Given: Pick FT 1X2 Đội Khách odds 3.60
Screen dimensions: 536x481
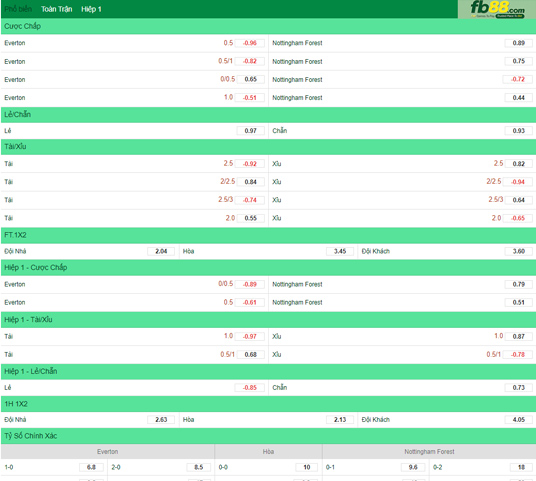Looking at the screenshot, I should tap(519, 251).
